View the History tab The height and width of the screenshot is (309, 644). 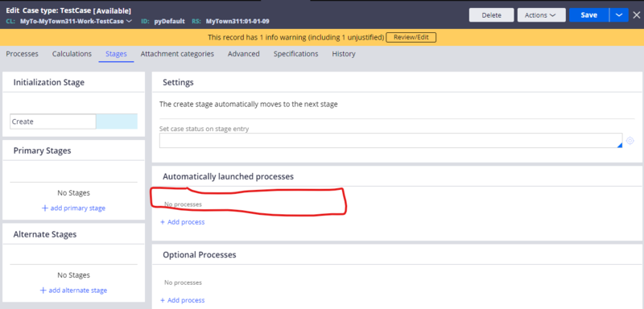[344, 54]
